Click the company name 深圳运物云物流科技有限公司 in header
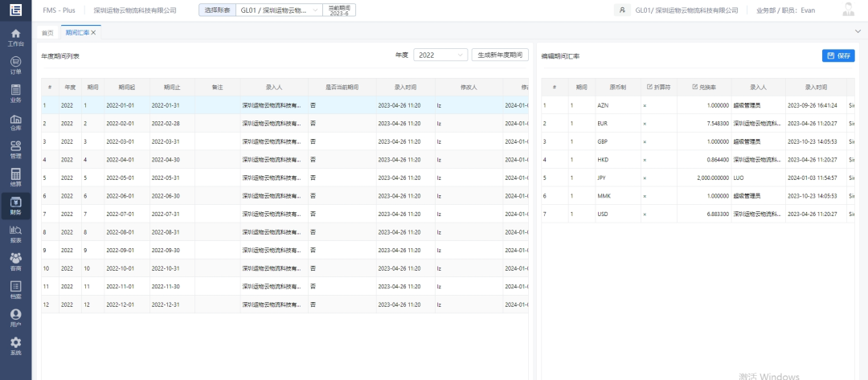Viewport: 868px width, 380px height. coord(135,10)
